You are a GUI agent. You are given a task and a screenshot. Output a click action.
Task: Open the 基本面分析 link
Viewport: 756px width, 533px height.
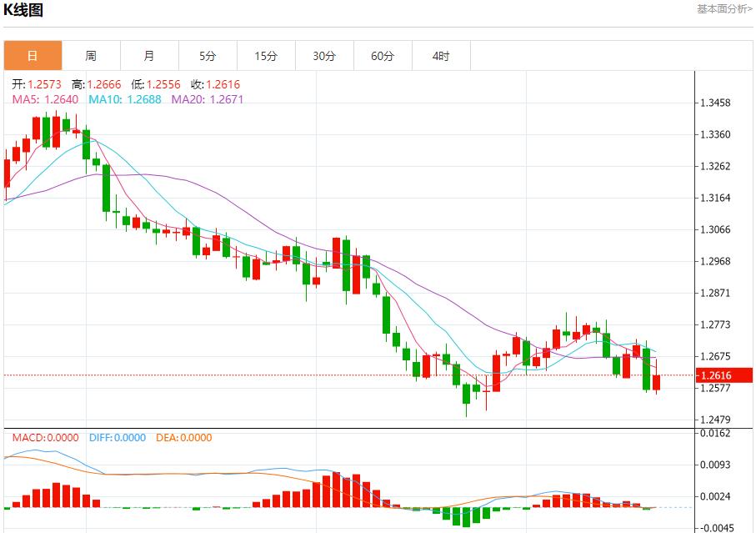click(x=723, y=8)
